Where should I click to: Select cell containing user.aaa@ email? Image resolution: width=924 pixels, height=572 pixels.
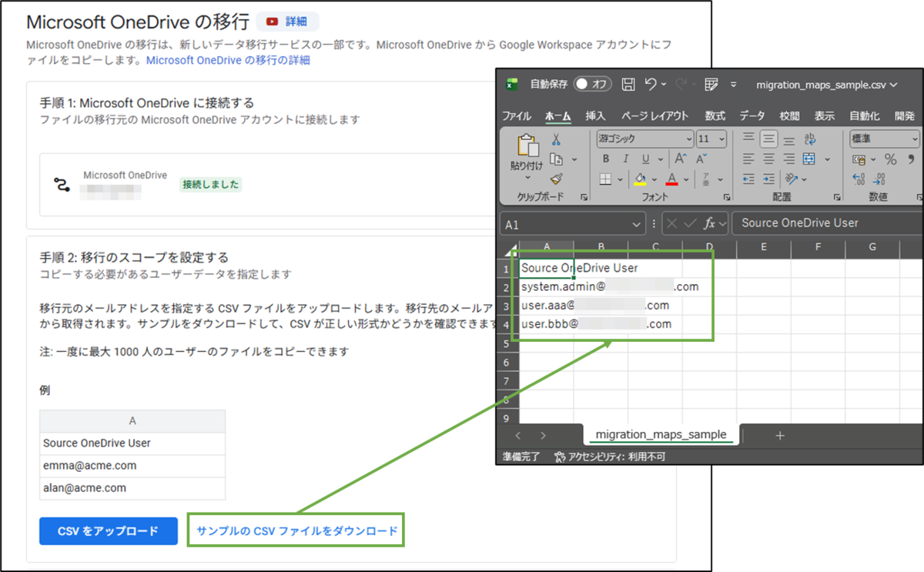[x=547, y=305]
